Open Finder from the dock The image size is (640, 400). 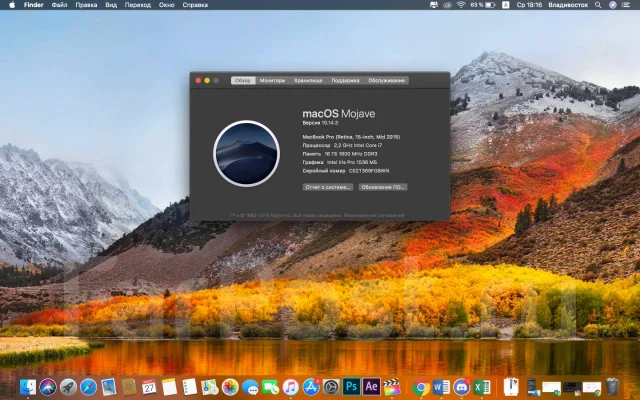(28, 387)
